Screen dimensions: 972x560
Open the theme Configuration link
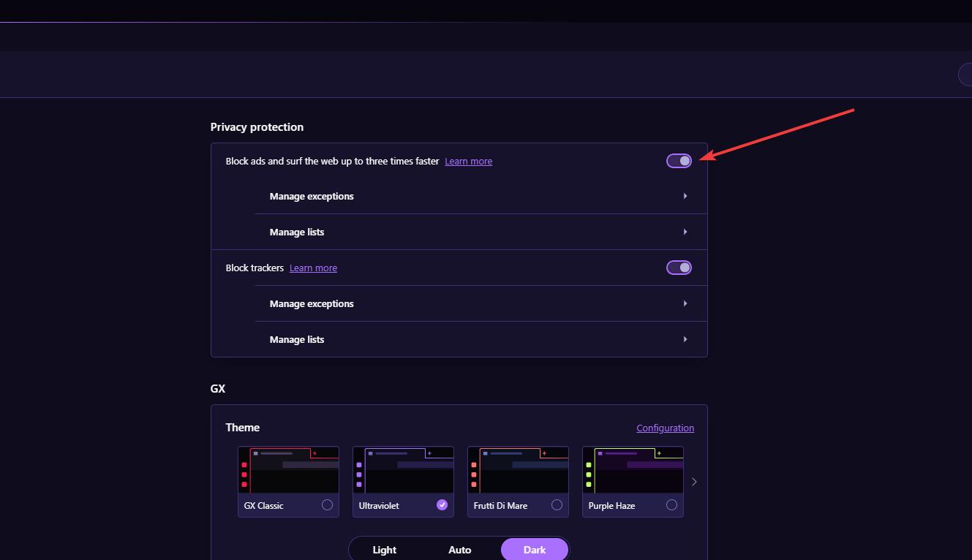(665, 428)
